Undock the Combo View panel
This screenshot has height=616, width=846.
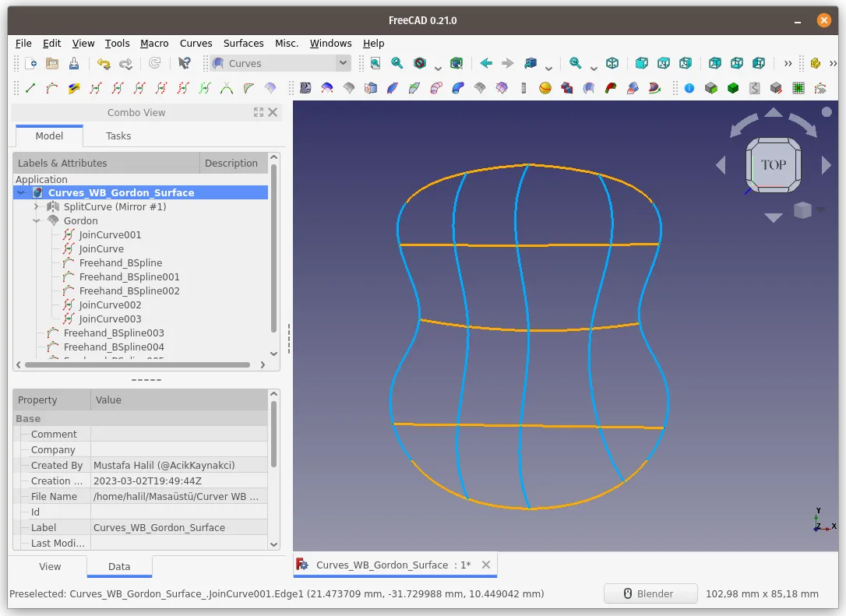(x=259, y=112)
